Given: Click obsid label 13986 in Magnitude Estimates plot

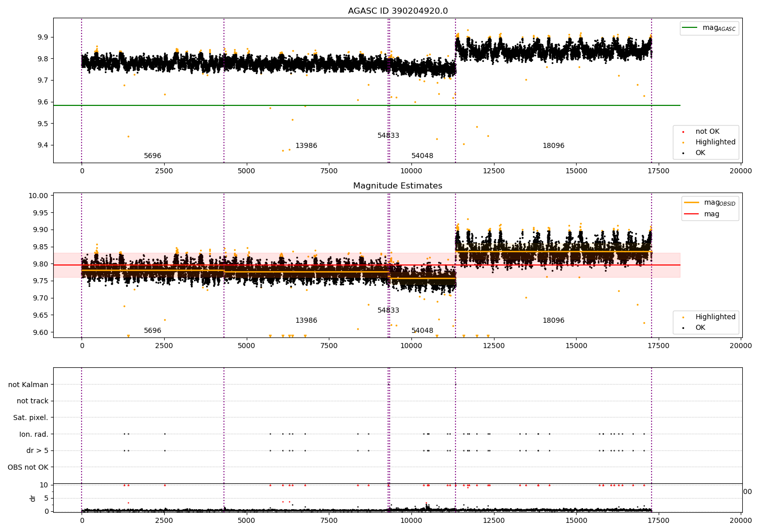Looking at the screenshot, I should coord(306,321).
